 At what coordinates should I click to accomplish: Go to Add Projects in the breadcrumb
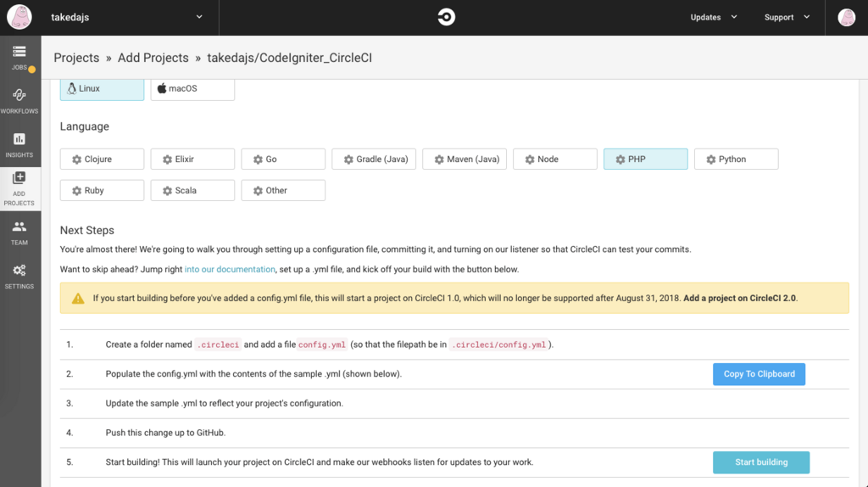(x=153, y=58)
